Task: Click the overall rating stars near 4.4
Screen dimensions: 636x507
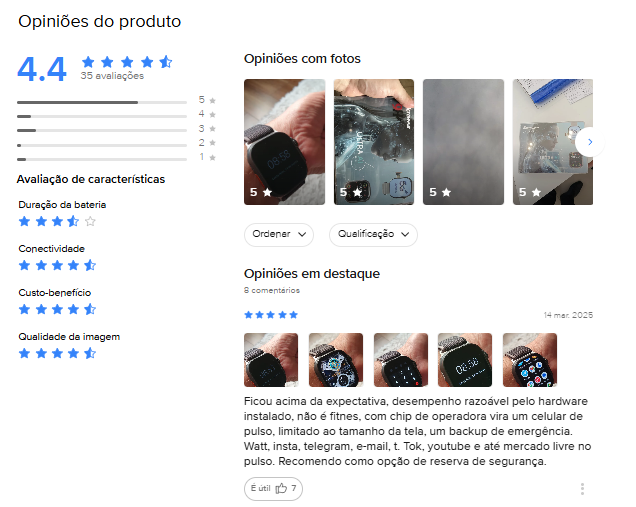Action: (127, 62)
